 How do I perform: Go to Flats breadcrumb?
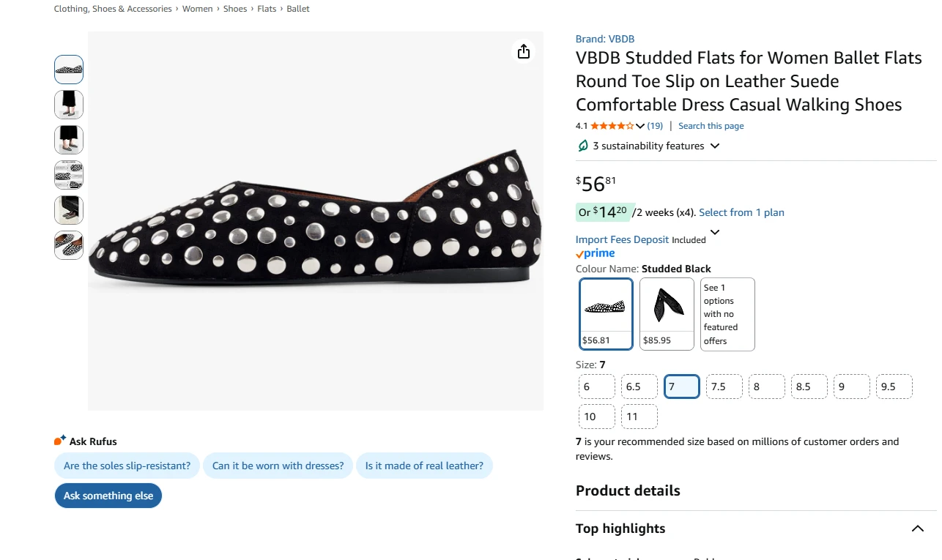(x=267, y=9)
